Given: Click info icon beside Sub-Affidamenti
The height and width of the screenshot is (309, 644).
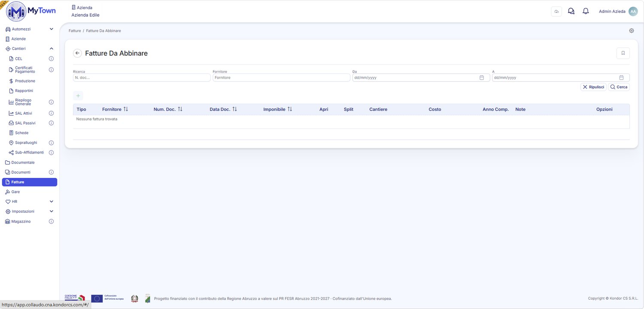Looking at the screenshot, I should (x=51, y=153).
